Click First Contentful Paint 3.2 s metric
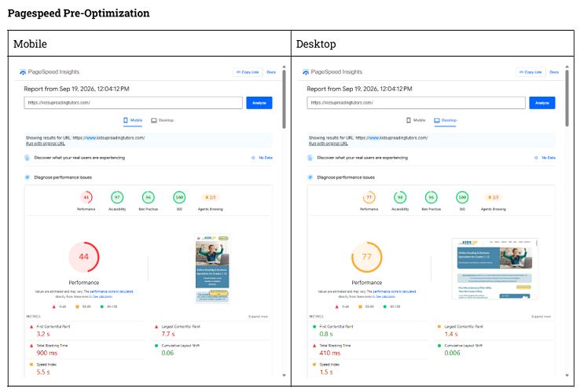Screen dimensions: 584x392 [x=87, y=330]
